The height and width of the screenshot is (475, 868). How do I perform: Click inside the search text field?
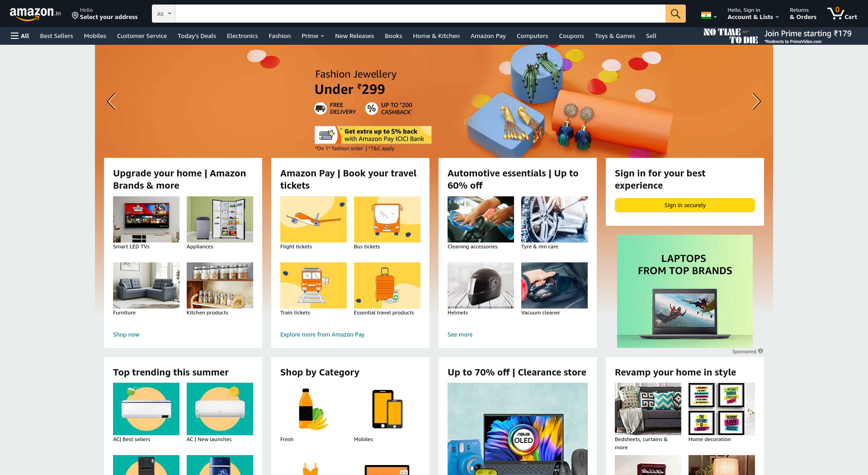[420, 14]
